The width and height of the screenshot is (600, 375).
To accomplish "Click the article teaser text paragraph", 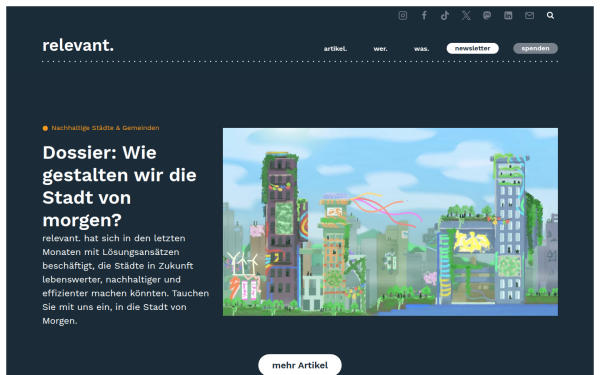I will (x=126, y=279).
